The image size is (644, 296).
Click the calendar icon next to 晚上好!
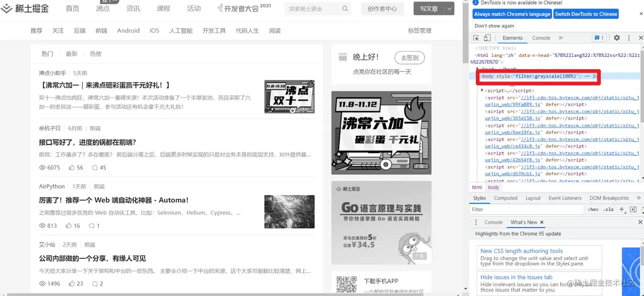tap(343, 57)
